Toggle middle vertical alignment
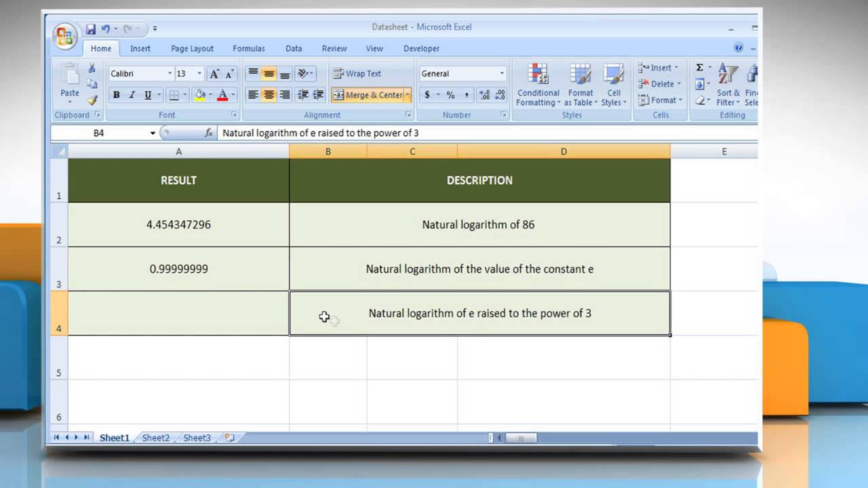This screenshot has width=868, height=488. point(269,73)
